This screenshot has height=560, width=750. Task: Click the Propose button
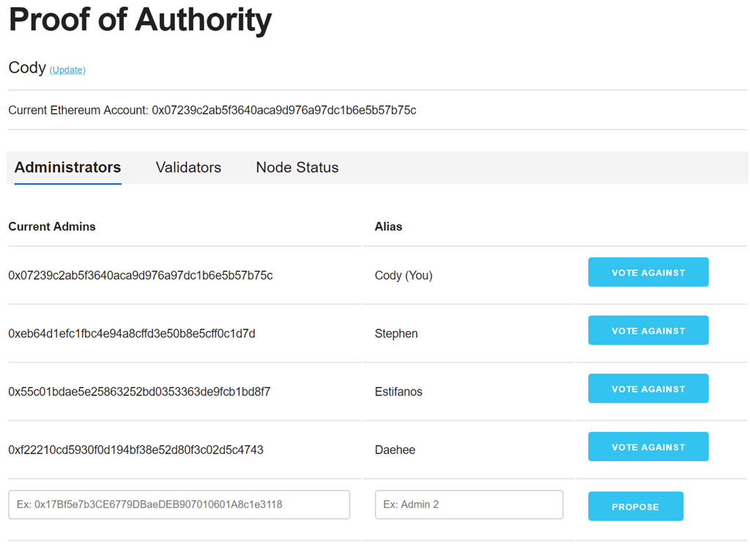[635, 507]
